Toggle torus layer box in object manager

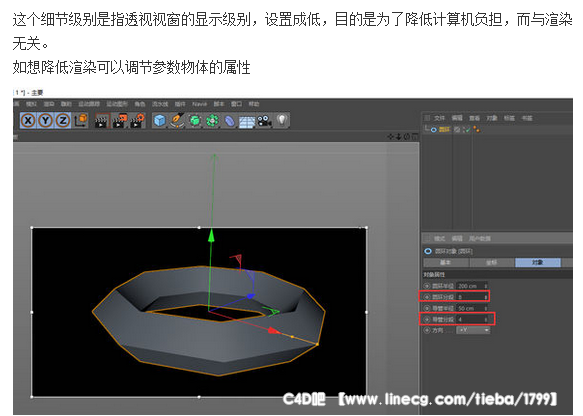tap(457, 129)
